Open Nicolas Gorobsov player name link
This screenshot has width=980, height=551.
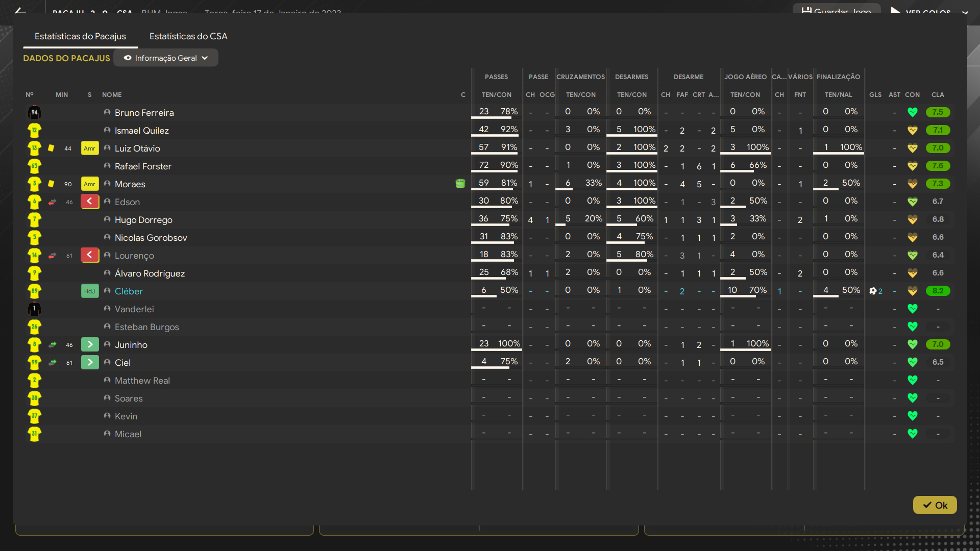tap(151, 238)
